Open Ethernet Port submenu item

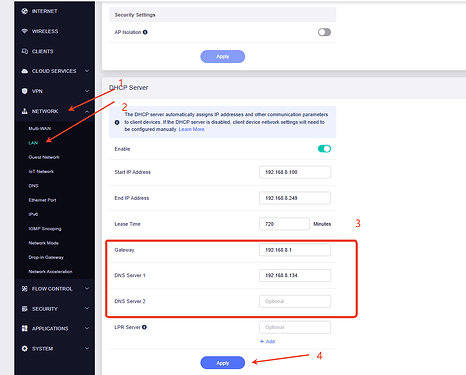click(42, 200)
